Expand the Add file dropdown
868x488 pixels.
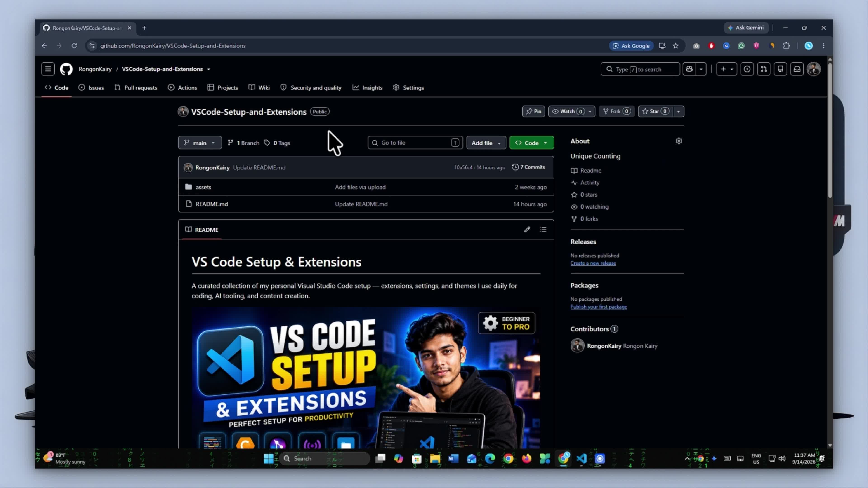point(486,143)
